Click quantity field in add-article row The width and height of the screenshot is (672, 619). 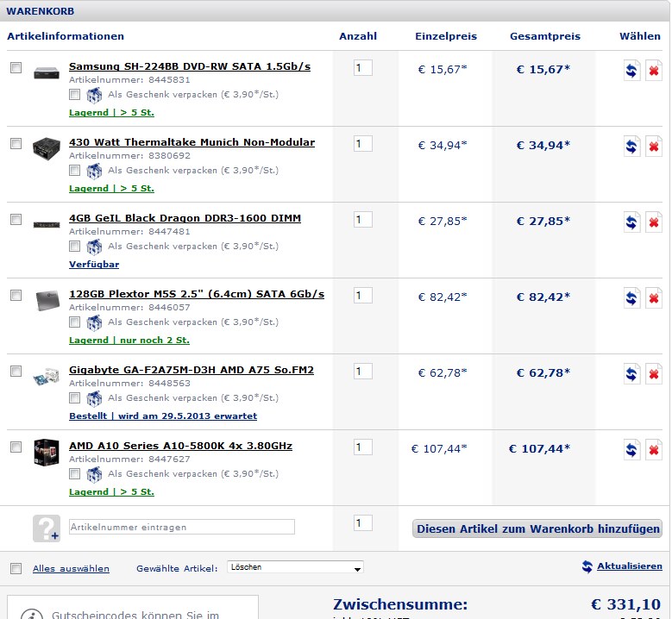[x=363, y=522]
